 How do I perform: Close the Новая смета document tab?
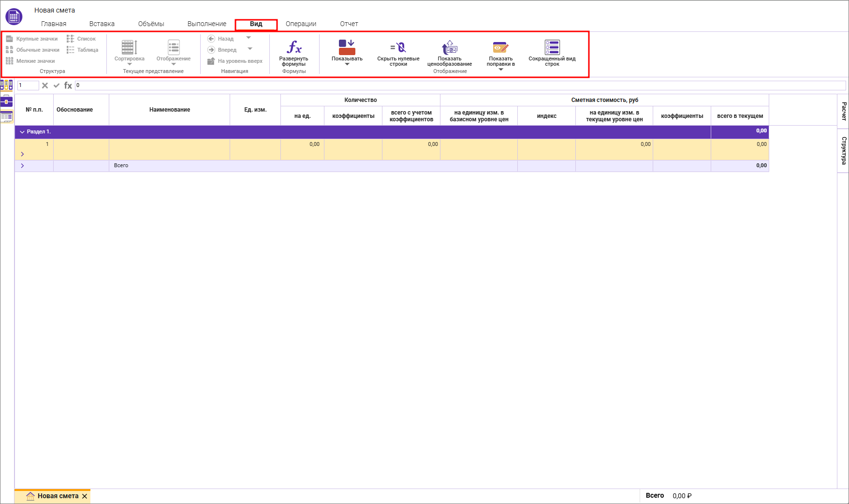[x=85, y=496]
